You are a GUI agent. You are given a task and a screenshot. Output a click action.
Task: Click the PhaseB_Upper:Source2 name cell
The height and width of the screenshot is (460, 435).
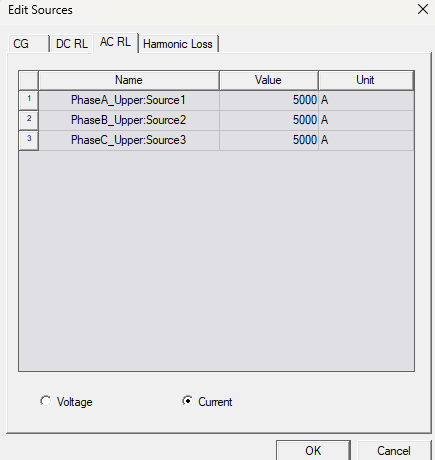tap(129, 120)
